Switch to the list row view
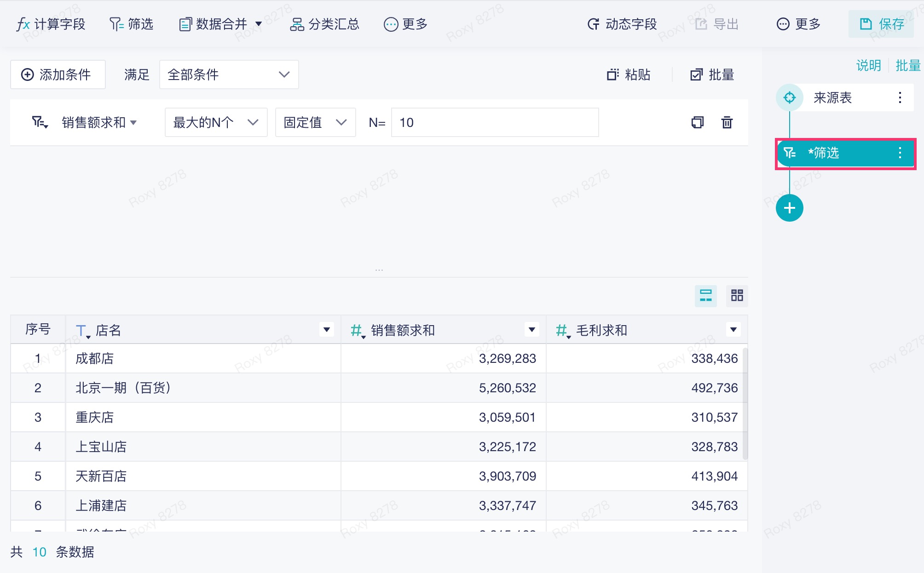 [705, 295]
